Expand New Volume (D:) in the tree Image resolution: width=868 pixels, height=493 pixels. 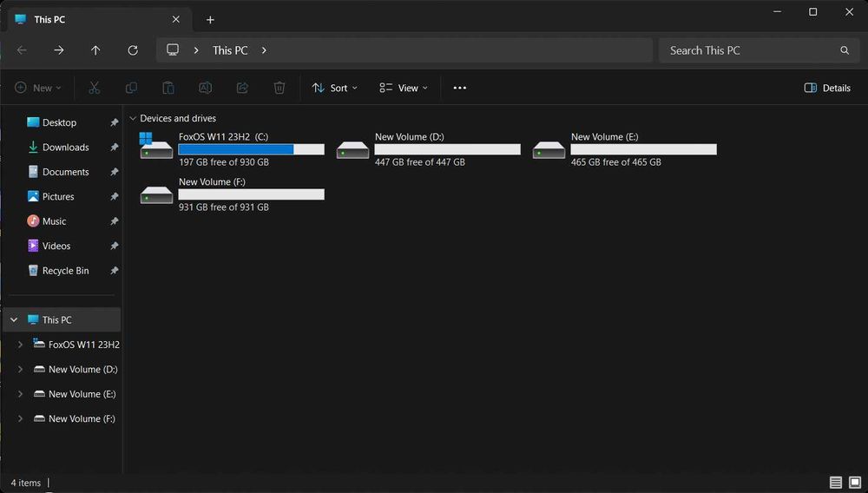point(20,369)
